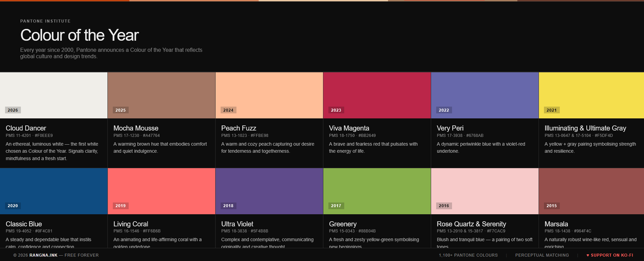This screenshot has width=644, height=261.
Task: Choose the Rose Quartz 2016 pink swatch
Action: 485,191
